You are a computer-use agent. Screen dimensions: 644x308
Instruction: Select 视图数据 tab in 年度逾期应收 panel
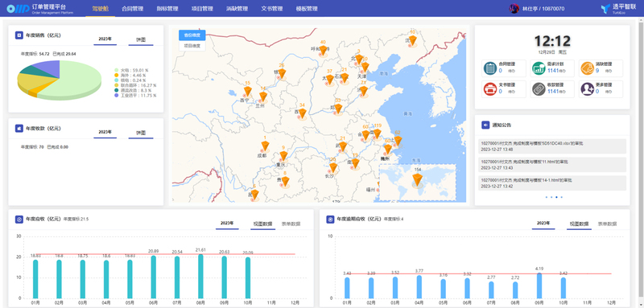[579, 224]
